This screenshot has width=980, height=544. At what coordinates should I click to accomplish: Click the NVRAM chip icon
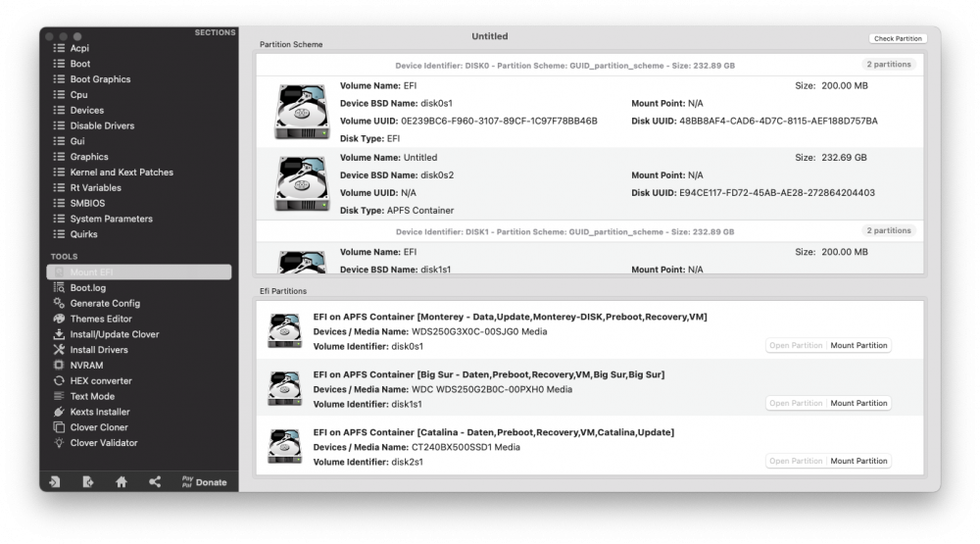59,366
